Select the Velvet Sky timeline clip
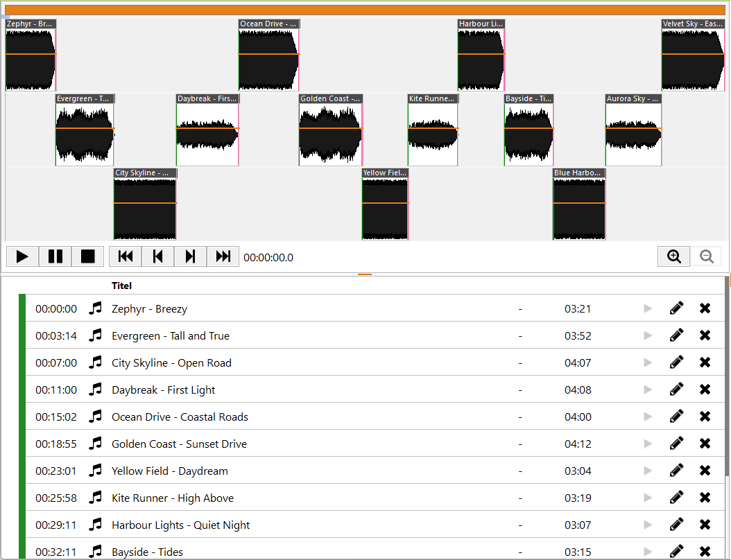This screenshot has width=731, height=560. [694, 55]
